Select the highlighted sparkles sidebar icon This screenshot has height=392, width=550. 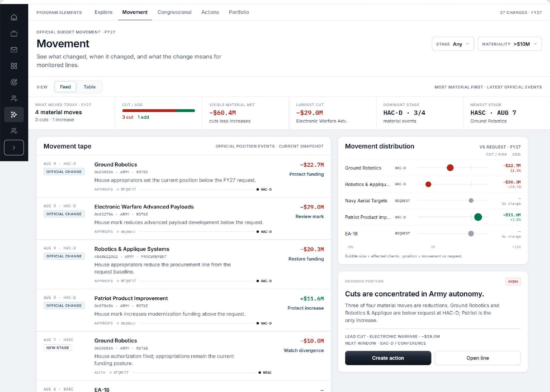pos(14,114)
